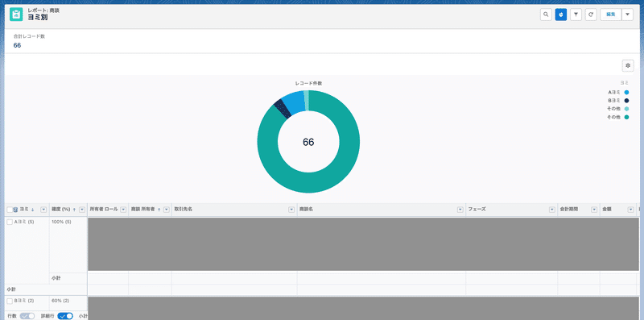This screenshot has height=320, width=644.
Task: Open the 確度 (%) column menu dropdown
Action: tap(82, 210)
